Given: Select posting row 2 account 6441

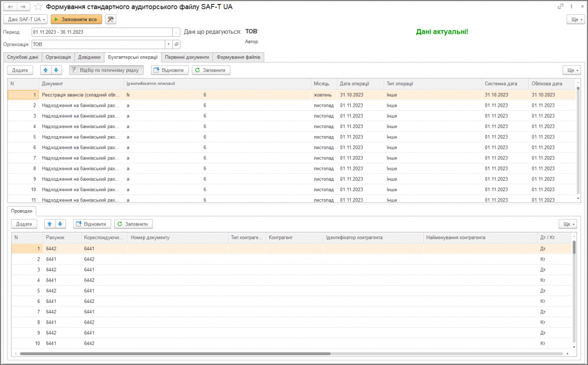Looking at the screenshot, I should pos(62,259).
